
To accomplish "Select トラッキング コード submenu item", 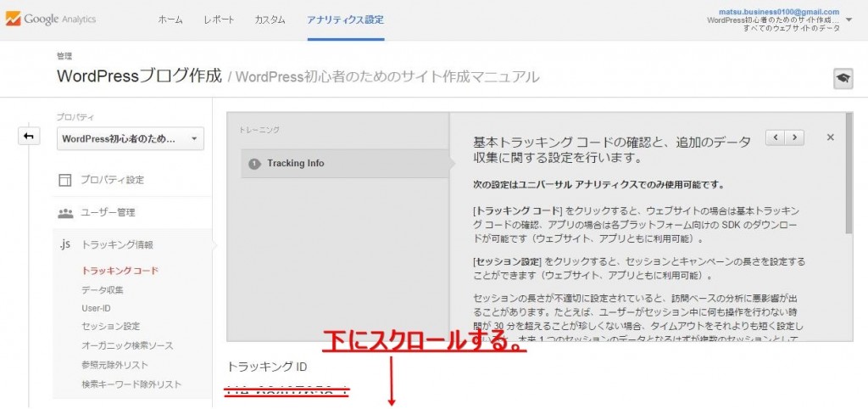I will click(x=120, y=271).
